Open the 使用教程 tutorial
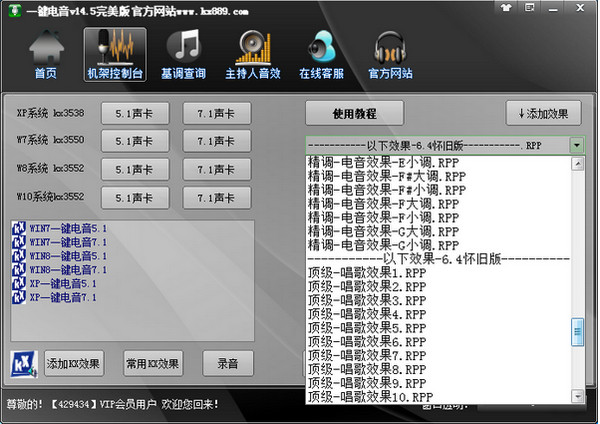The width and height of the screenshot is (600, 424). click(354, 113)
